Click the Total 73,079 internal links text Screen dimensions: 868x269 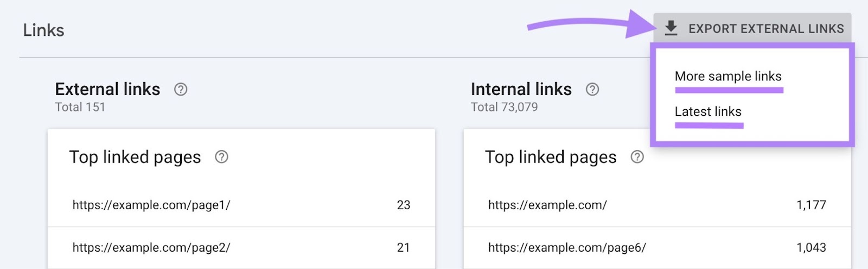click(x=504, y=107)
